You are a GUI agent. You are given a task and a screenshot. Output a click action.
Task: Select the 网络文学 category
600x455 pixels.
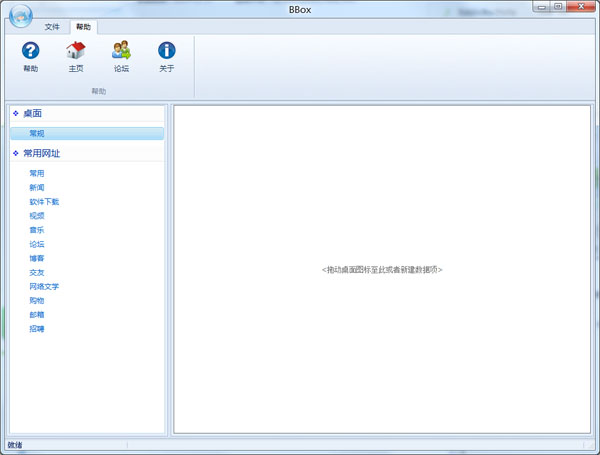pyautogui.click(x=44, y=286)
